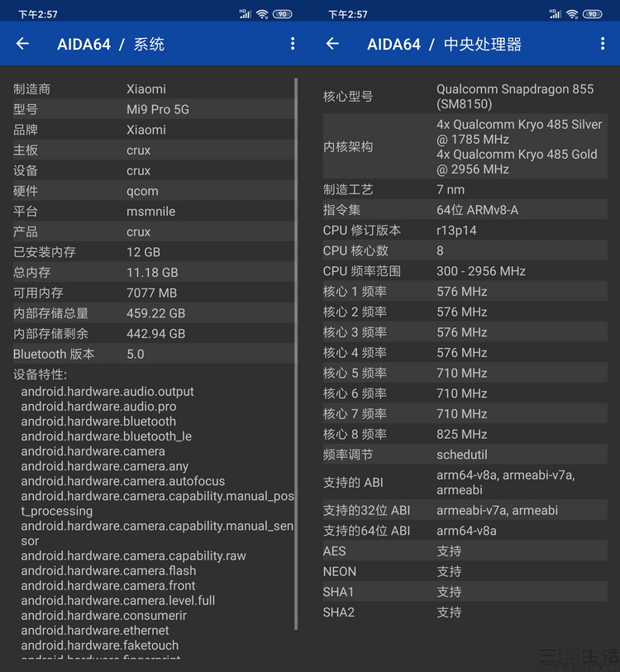
Task: Select android.hardware.camera.front entry
Action: (x=108, y=585)
